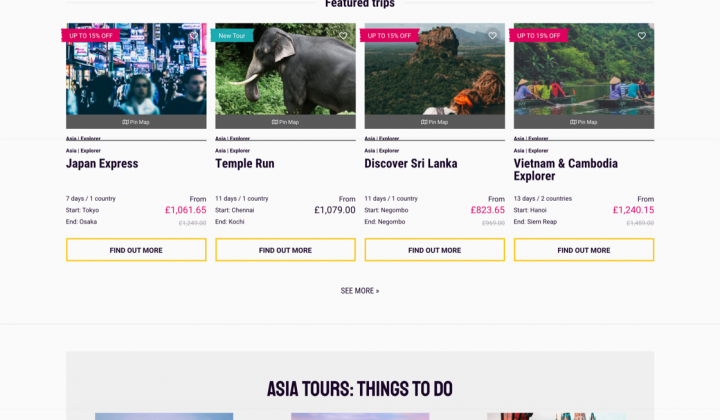Save Discover Sri Lanka with heart icon

(492, 35)
